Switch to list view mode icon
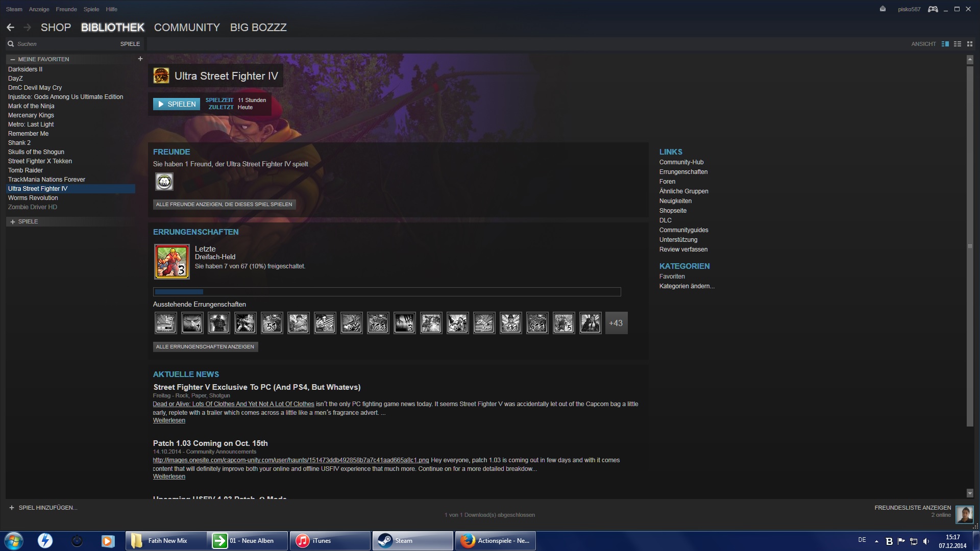The image size is (980, 551). tap(958, 44)
